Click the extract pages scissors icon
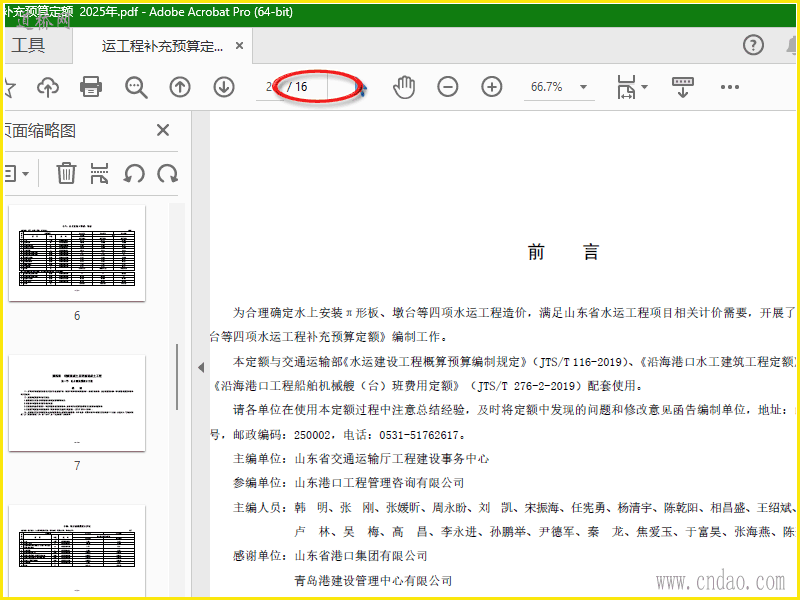 [99, 173]
